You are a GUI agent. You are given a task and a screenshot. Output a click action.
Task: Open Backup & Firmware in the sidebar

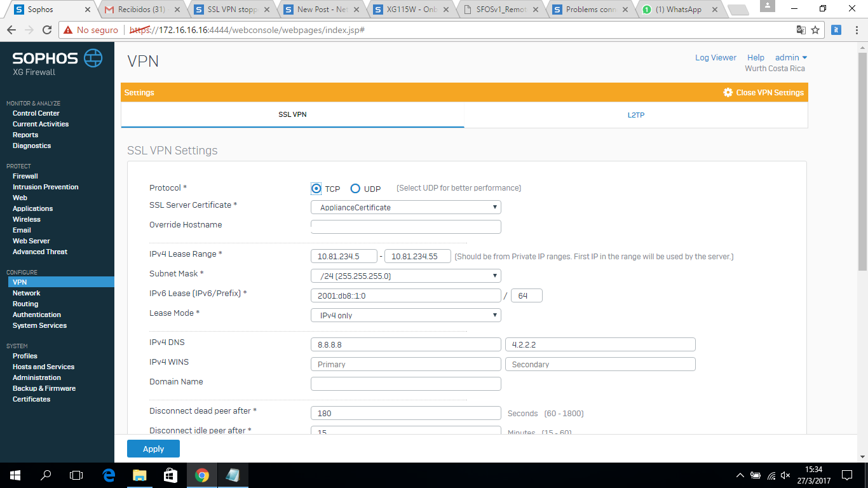click(x=44, y=388)
